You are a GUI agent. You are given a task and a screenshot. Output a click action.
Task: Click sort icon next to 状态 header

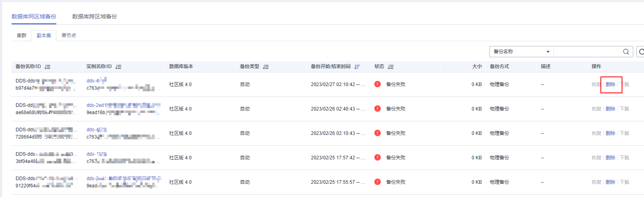391,67
